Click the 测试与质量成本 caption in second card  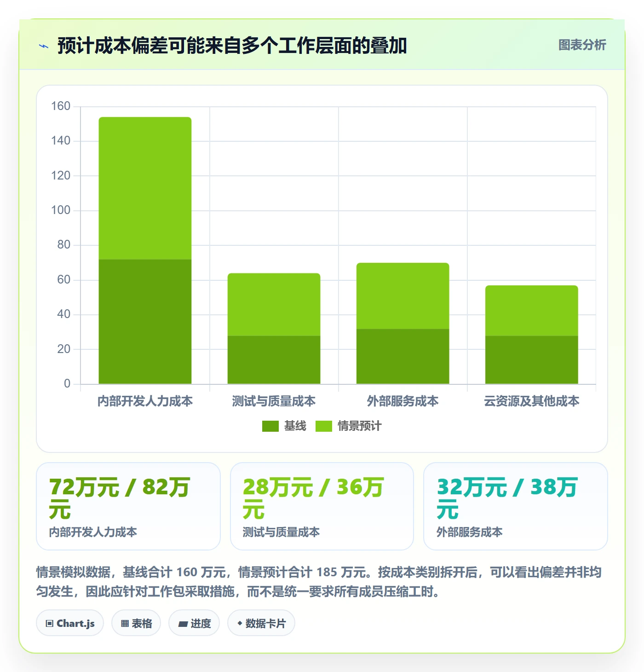coord(281,532)
